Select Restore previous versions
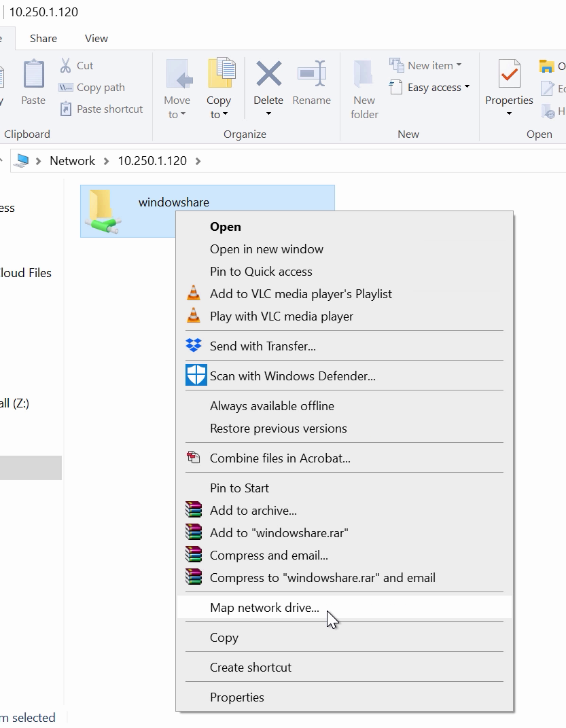Screen dimensions: 566x728 click(344, 428)
